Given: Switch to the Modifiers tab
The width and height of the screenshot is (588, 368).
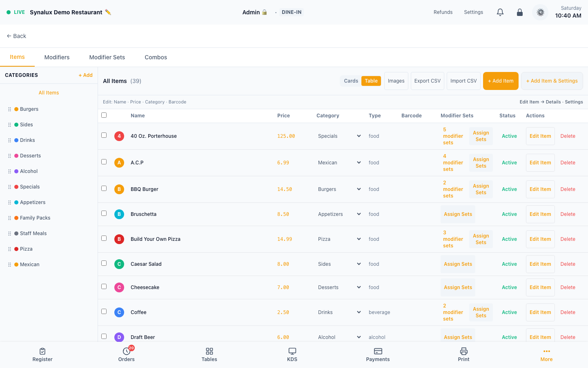Looking at the screenshot, I should [x=57, y=57].
